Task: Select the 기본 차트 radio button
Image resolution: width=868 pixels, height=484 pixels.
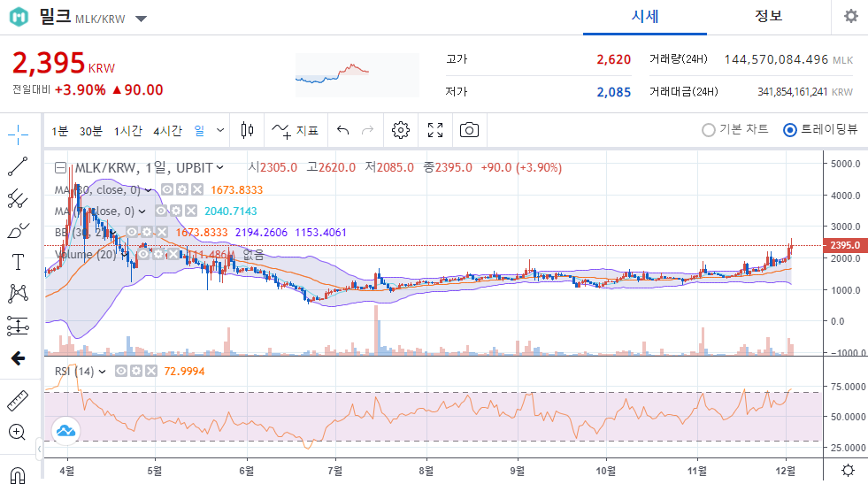Action: (x=708, y=130)
